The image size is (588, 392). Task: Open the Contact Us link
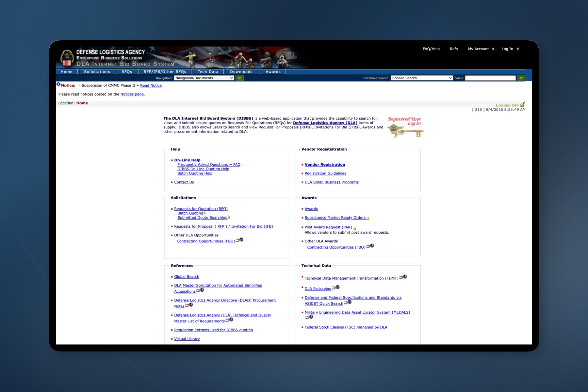click(x=184, y=182)
